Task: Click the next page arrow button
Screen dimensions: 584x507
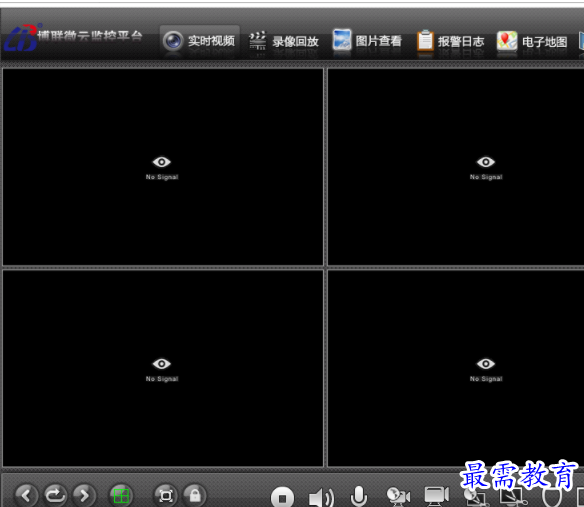Action: point(84,495)
